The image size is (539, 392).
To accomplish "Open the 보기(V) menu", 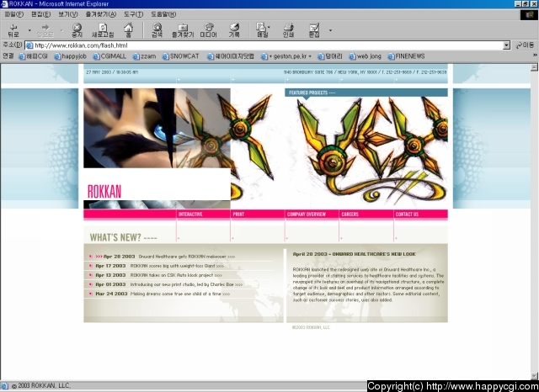I will [x=68, y=14].
